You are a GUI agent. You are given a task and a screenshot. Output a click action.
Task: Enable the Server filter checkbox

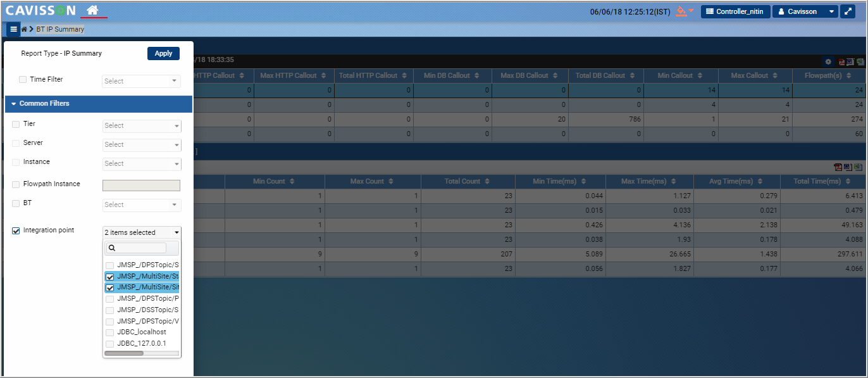click(16, 143)
